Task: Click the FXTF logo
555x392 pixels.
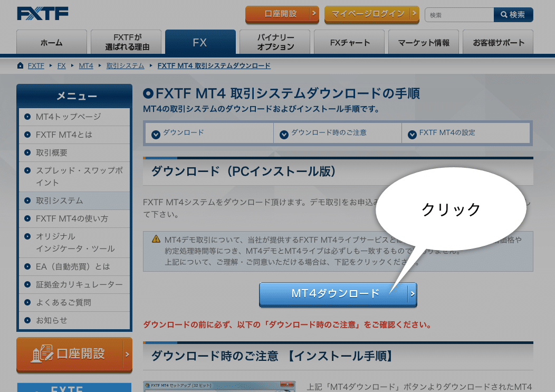Action: 43,14
